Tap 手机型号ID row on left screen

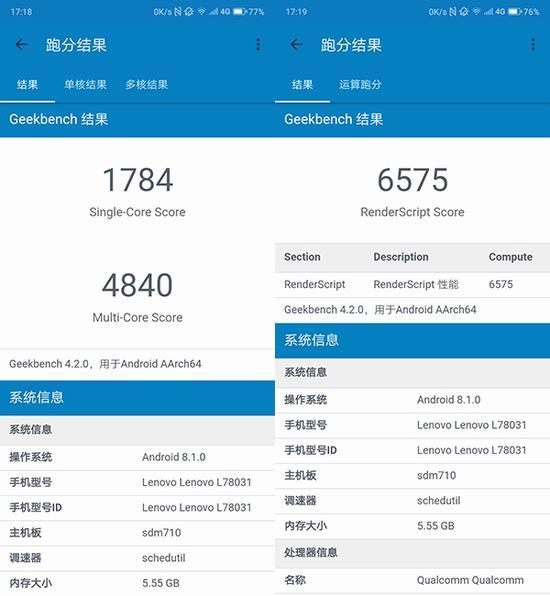(x=137, y=508)
